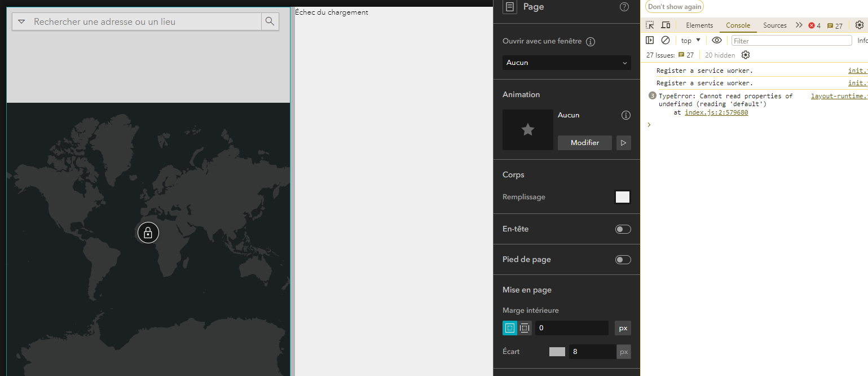Select the uniform padding icon under Marge intérieure
This screenshot has height=376, width=868.
coord(509,327)
